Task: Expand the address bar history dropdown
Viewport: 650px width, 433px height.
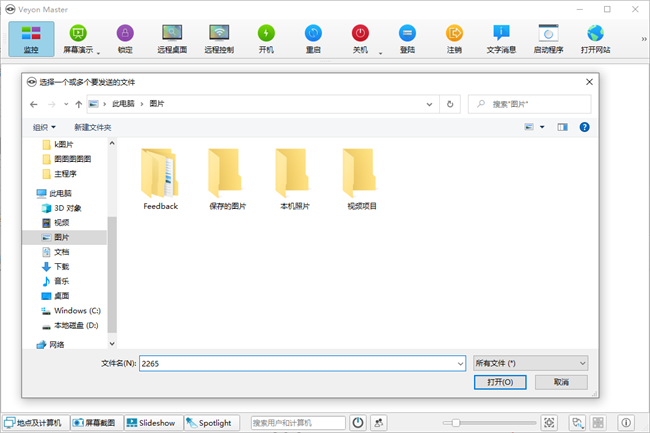Action: coord(429,104)
